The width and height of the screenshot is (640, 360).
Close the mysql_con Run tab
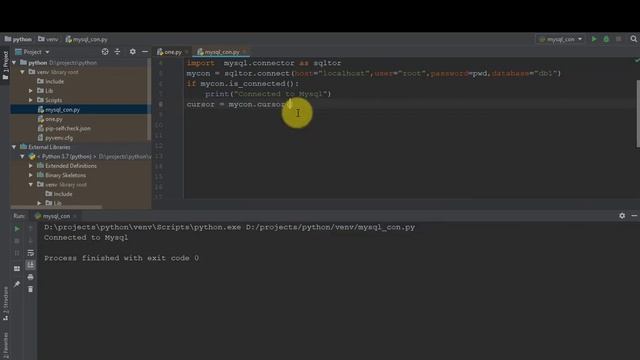click(75, 216)
